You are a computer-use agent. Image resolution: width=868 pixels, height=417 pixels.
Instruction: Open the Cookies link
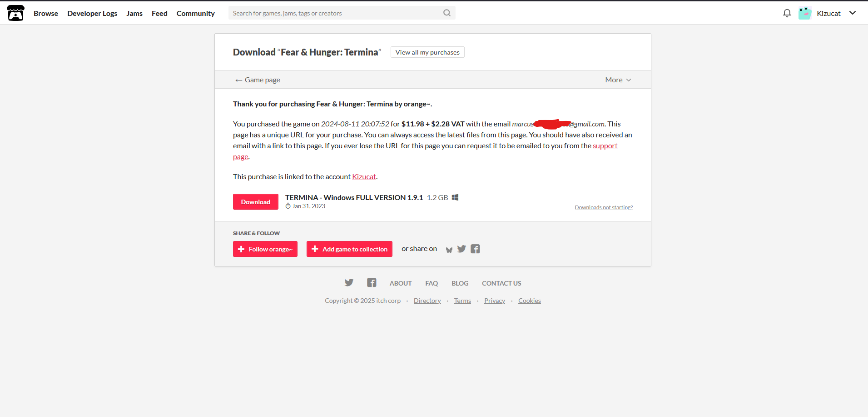530,301
